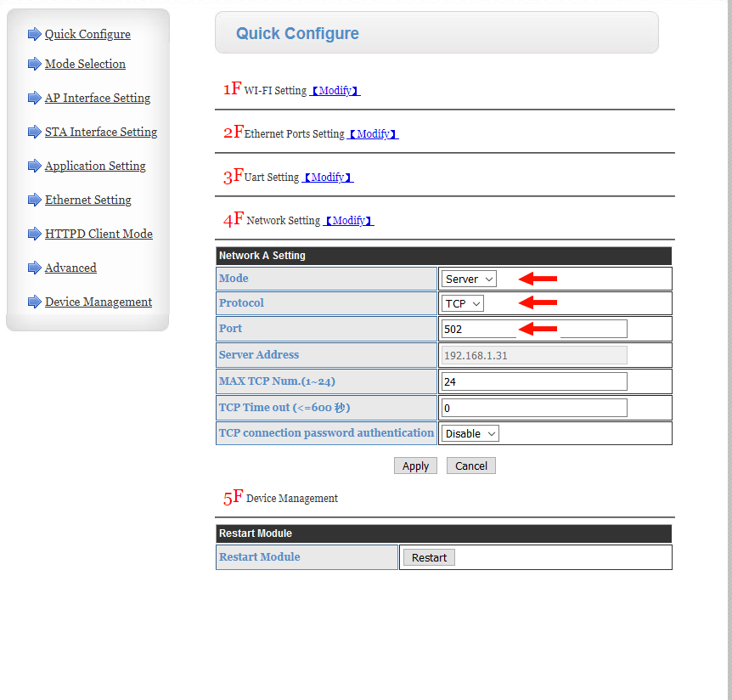The image size is (732, 700).
Task: Click arrow icon beside Device Management
Action: pos(35,302)
